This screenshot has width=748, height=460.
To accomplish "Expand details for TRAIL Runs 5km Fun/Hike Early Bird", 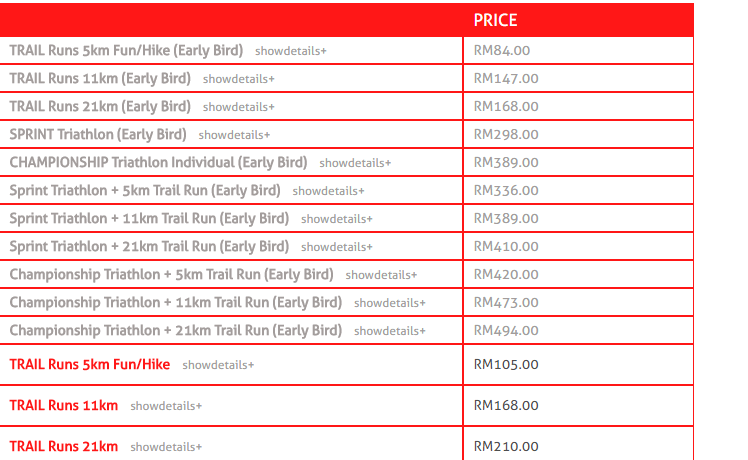I will pyautogui.click(x=291, y=51).
